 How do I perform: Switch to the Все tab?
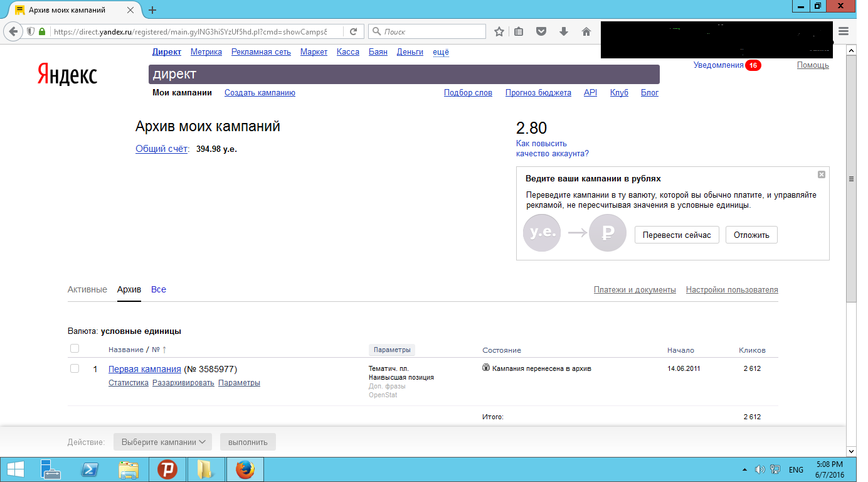tap(159, 289)
